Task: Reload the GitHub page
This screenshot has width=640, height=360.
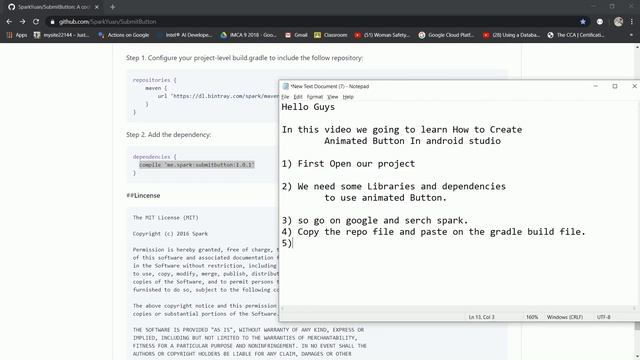Action: click(x=36, y=22)
